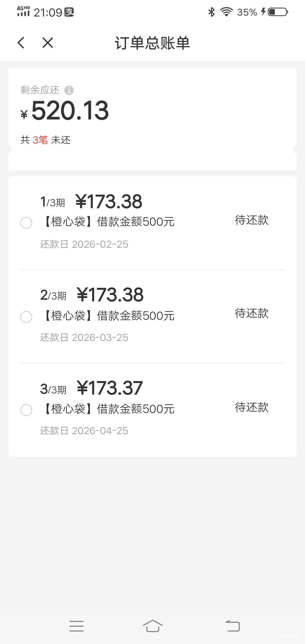305x644 pixels.
Task: Select radio for installment 1/3期
Action: (x=26, y=223)
